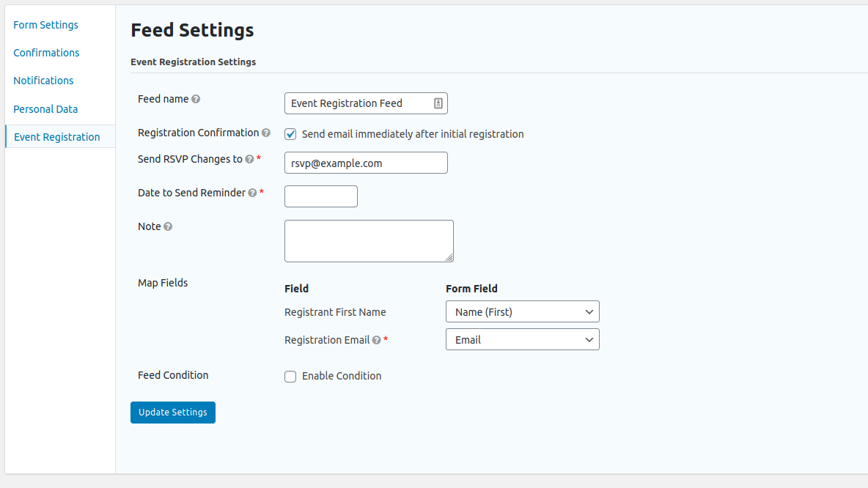The image size is (868, 488).
Task: Click the Registrant First Name label
Action: (x=335, y=312)
